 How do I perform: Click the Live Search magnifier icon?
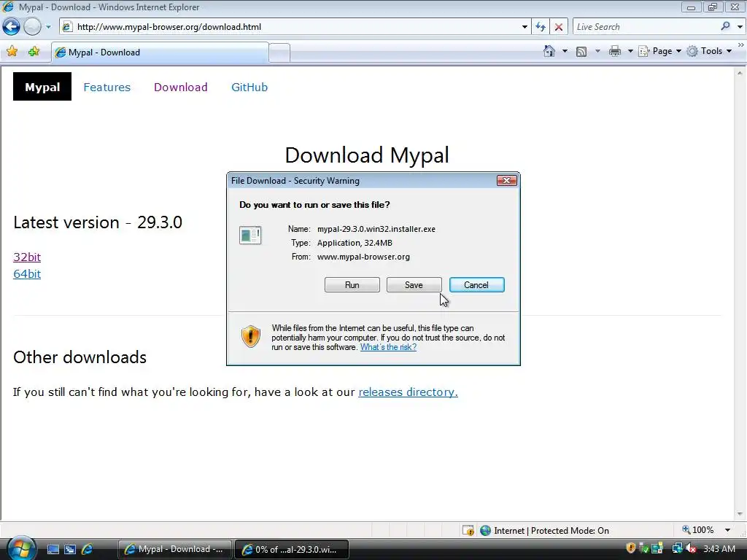[x=725, y=26]
